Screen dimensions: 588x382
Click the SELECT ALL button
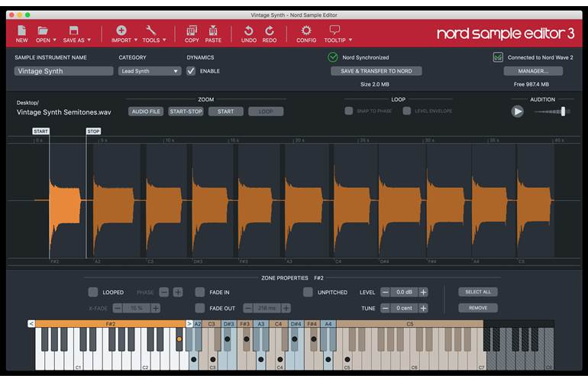tap(478, 292)
